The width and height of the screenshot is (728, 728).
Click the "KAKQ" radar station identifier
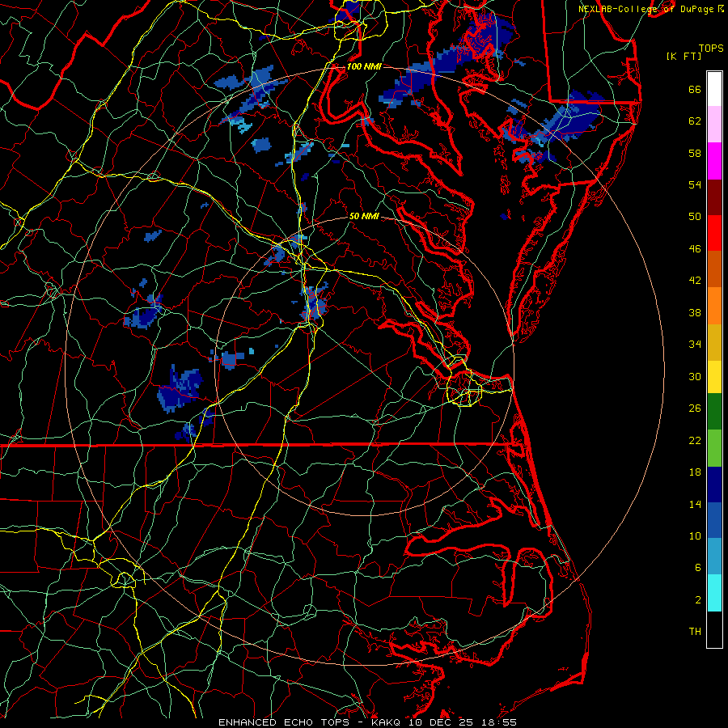[387, 722]
